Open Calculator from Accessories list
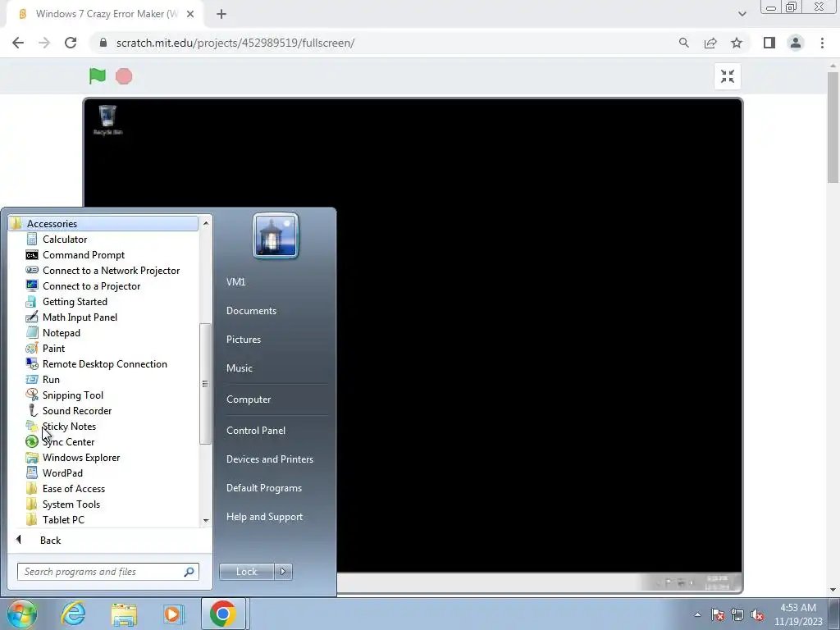 click(x=64, y=240)
